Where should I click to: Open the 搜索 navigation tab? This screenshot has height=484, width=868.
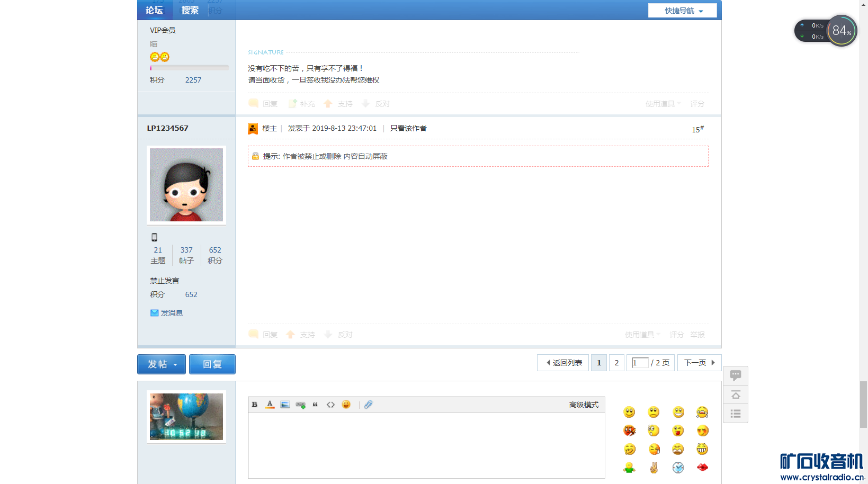190,10
